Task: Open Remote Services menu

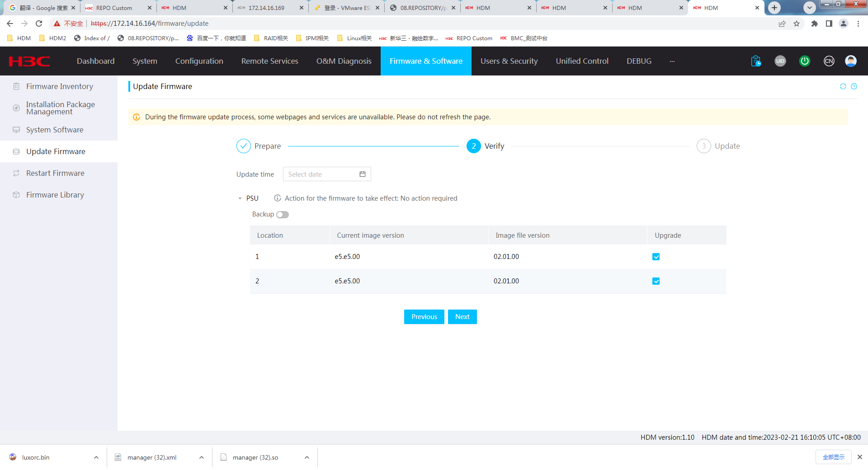Action: 270,61
